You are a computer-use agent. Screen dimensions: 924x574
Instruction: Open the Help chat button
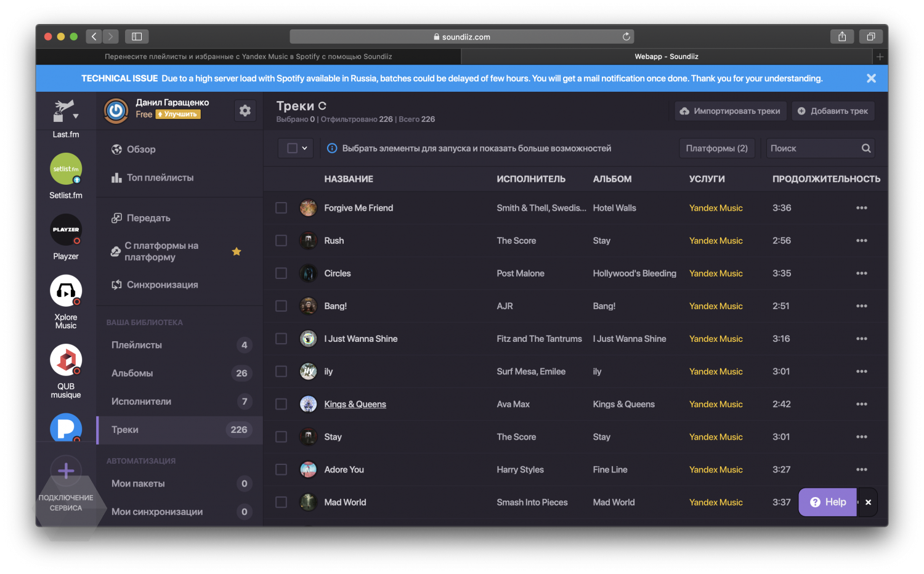[x=827, y=502]
